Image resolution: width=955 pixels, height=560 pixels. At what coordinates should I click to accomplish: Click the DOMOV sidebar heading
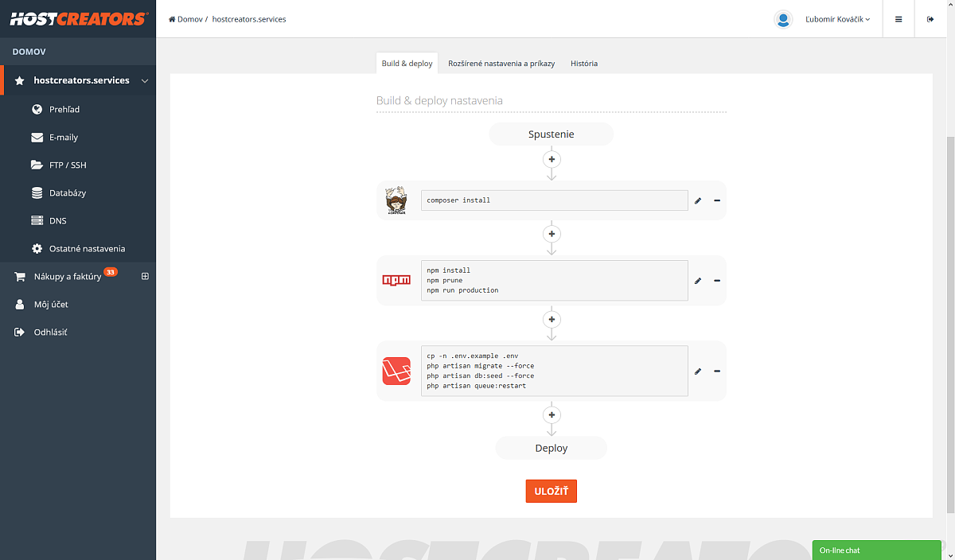29,52
